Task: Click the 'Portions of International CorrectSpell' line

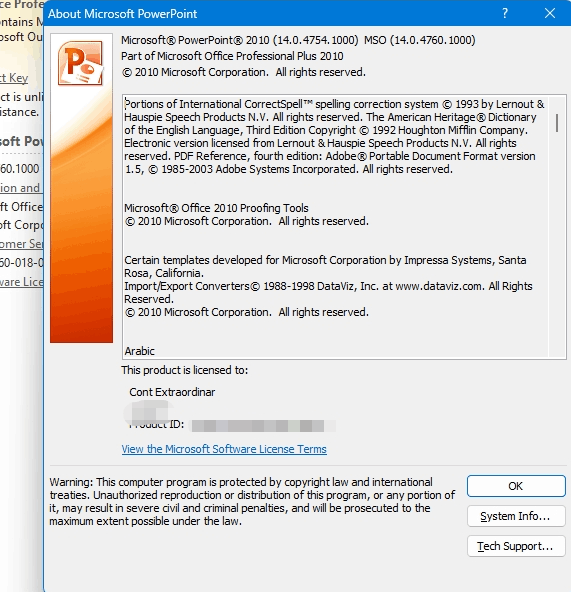Action: point(334,104)
